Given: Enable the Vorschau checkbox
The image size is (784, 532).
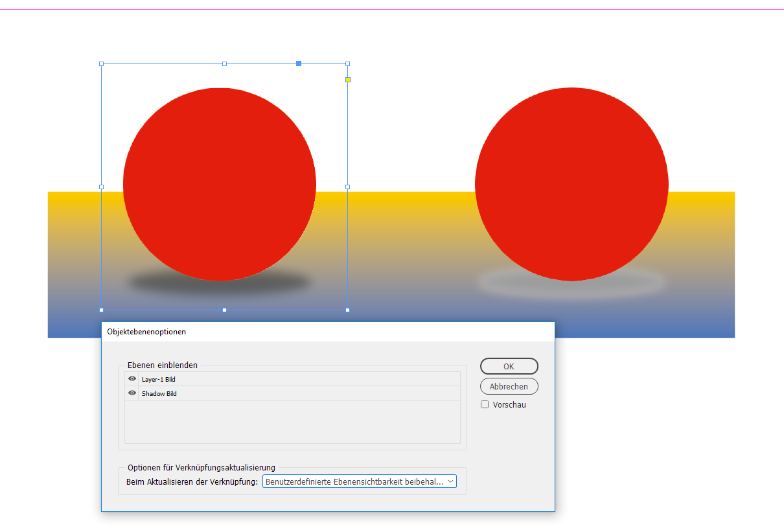Looking at the screenshot, I should (x=485, y=404).
